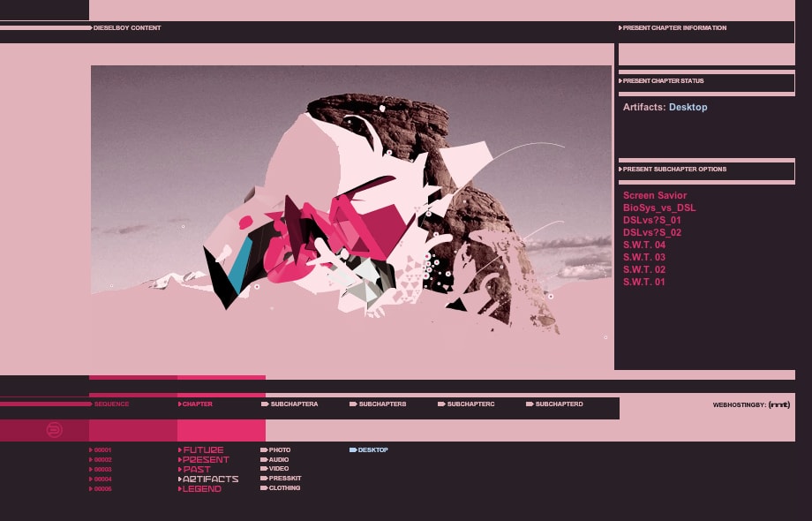Click the SUBCHAPTERC column header
Image resolution: width=812 pixels, height=521 pixels.
(466, 404)
